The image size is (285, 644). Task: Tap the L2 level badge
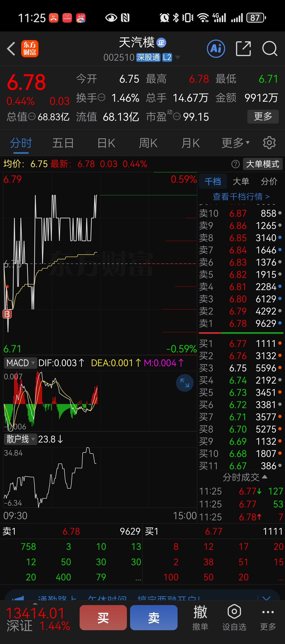click(x=167, y=58)
